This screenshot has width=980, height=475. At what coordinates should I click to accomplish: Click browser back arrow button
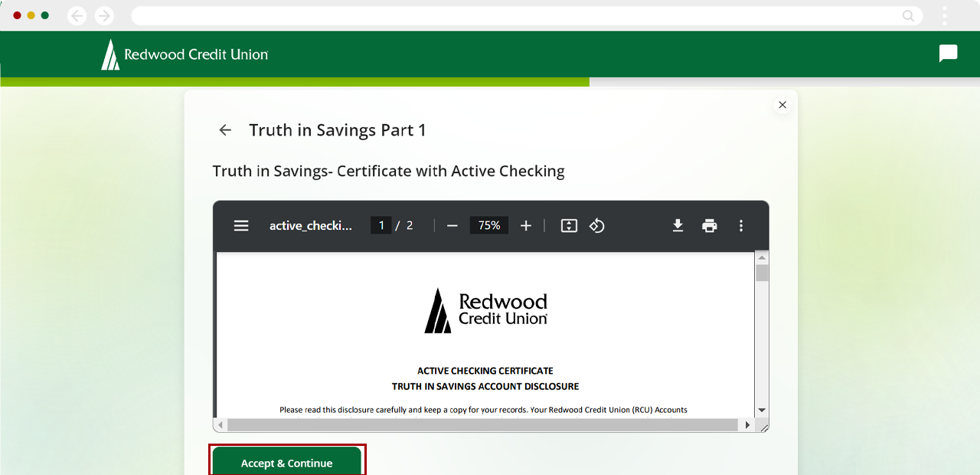coord(77,15)
